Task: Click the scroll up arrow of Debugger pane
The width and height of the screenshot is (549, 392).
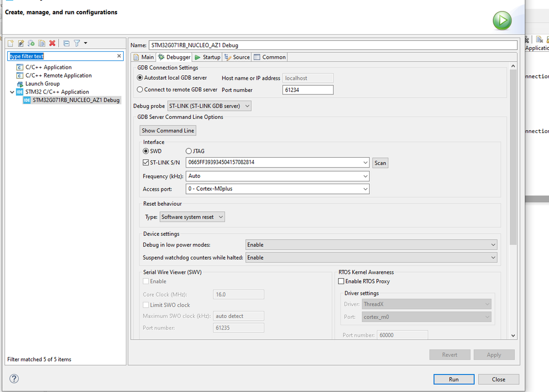Action: point(513,66)
